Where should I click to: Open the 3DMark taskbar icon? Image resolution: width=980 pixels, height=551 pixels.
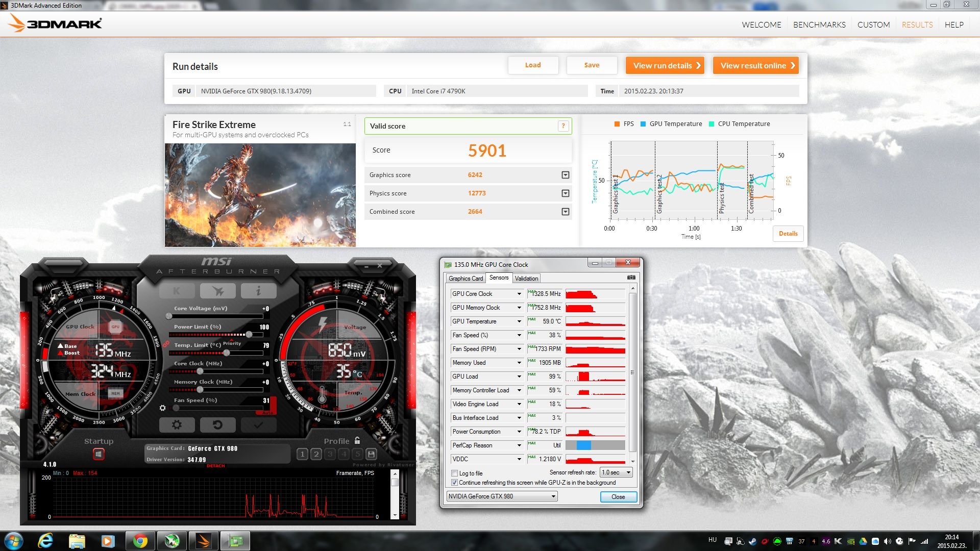pos(204,541)
